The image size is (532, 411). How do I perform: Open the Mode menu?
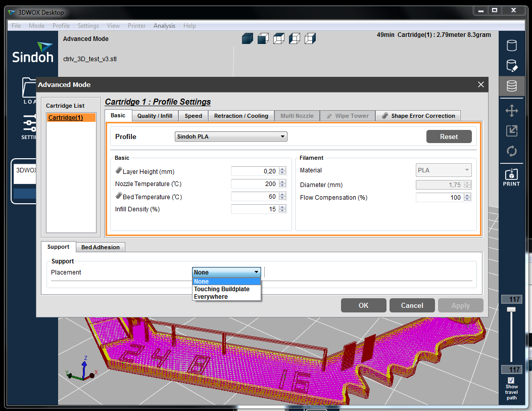(37, 25)
